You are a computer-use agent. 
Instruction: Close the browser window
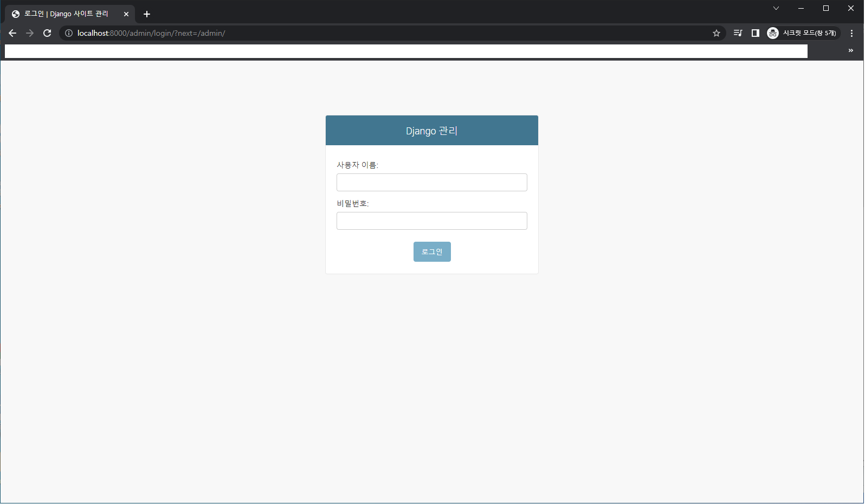[851, 8]
